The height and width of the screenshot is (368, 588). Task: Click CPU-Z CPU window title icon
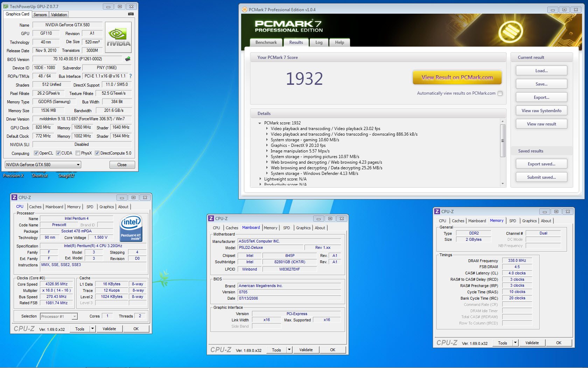coord(14,197)
